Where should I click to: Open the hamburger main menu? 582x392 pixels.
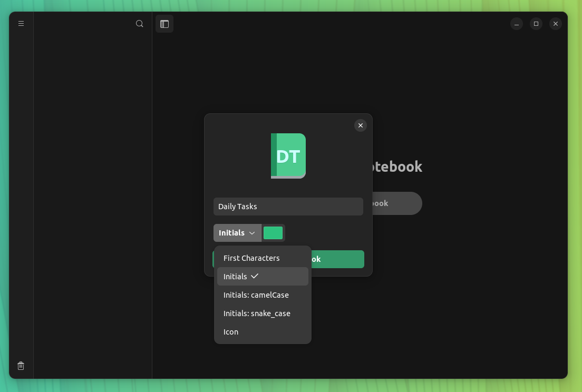tap(21, 24)
